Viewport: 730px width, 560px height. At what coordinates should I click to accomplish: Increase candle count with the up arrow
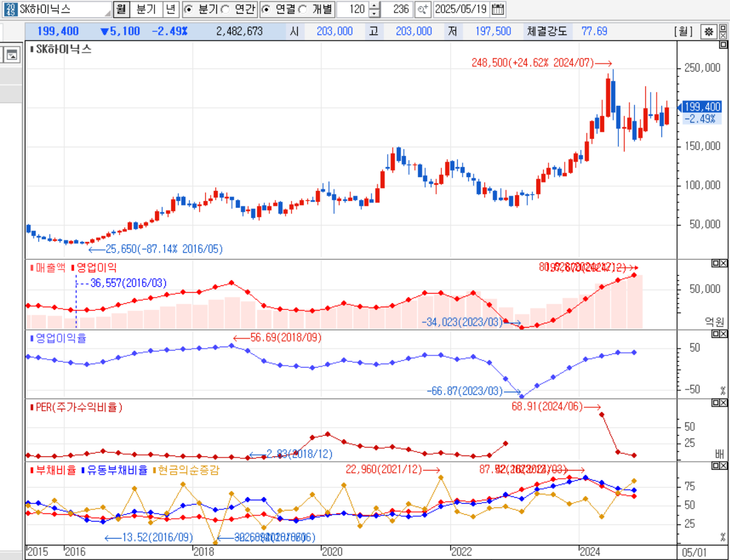374,6
